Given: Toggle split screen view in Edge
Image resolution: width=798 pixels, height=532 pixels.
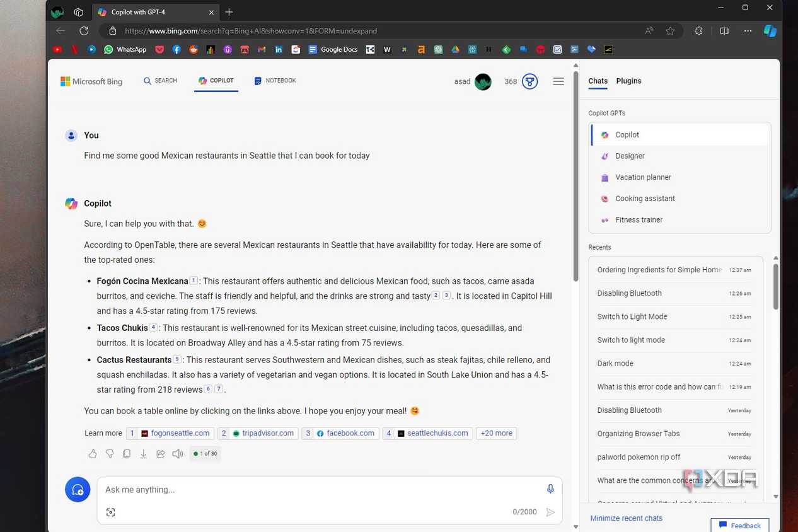Looking at the screenshot, I should [724, 30].
